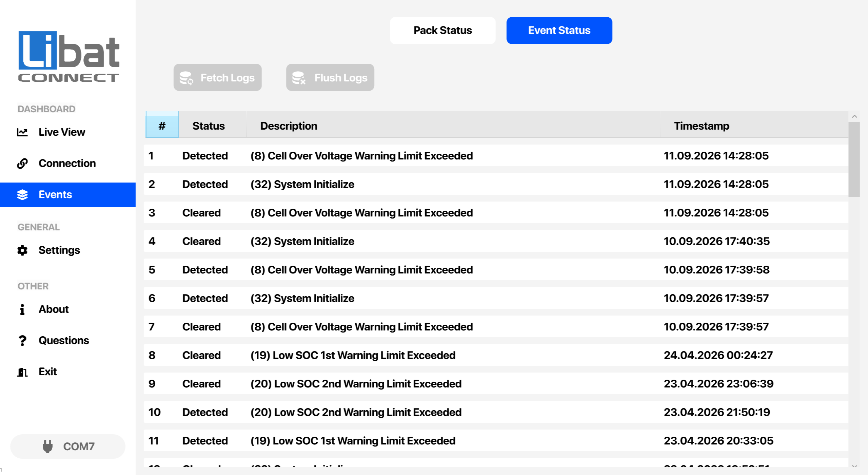Click Cleared status in row 3

(201, 213)
